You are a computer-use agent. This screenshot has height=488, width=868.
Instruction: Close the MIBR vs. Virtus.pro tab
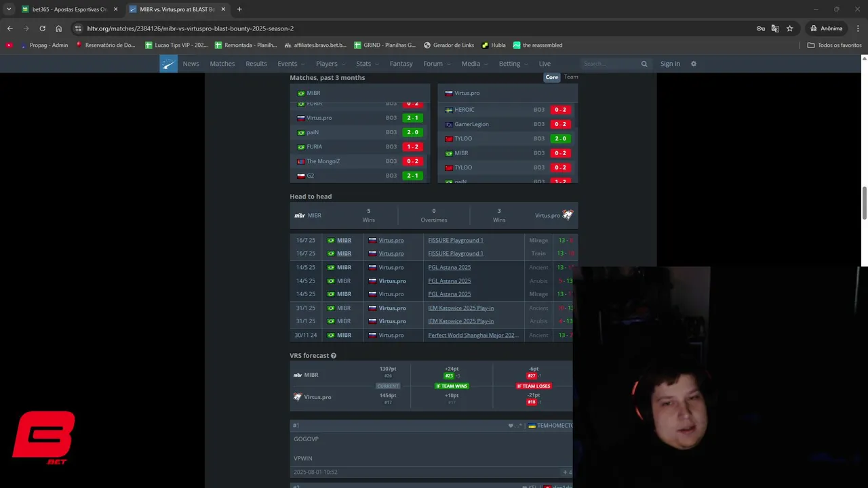pyautogui.click(x=223, y=9)
